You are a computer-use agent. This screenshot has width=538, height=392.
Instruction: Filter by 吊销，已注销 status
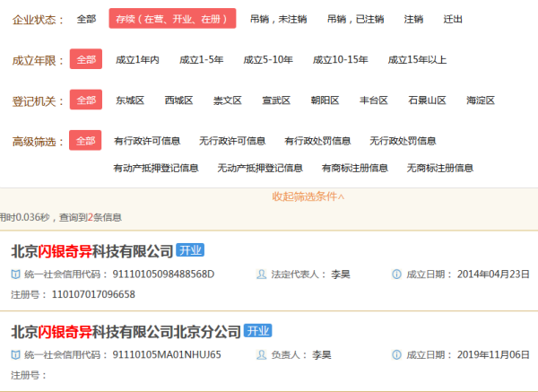(355, 19)
